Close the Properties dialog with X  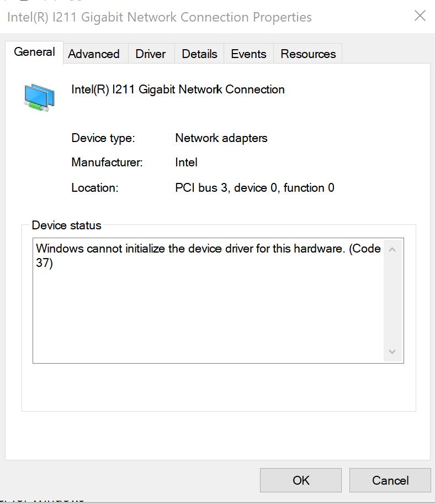[x=420, y=15]
